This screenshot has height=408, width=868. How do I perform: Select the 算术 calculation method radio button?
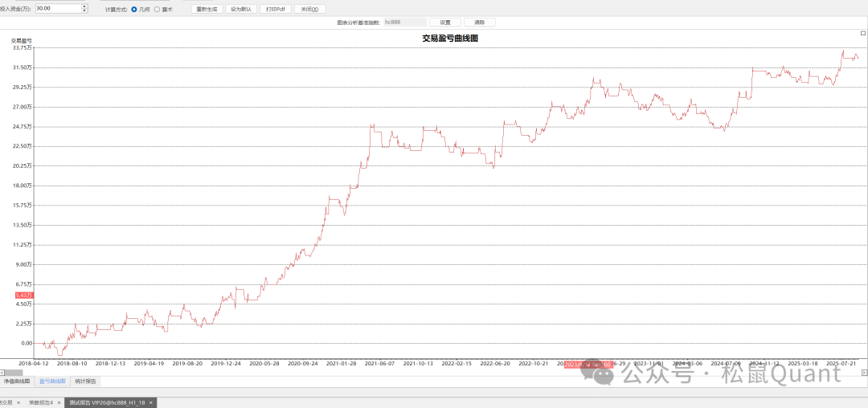(x=157, y=8)
